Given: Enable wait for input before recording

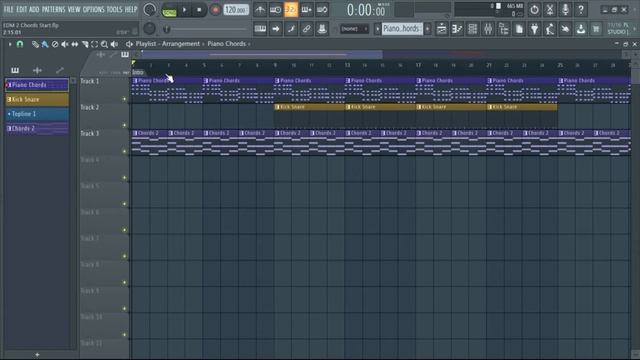Looking at the screenshot, I should 276,9.
